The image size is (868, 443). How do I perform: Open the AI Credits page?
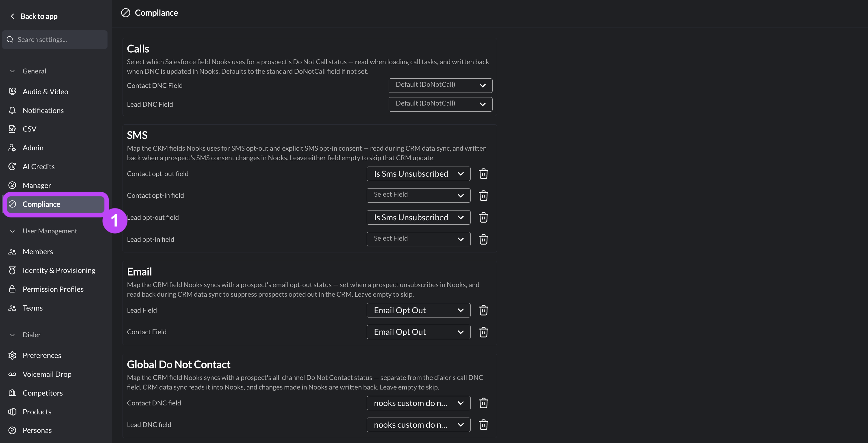pyautogui.click(x=38, y=166)
